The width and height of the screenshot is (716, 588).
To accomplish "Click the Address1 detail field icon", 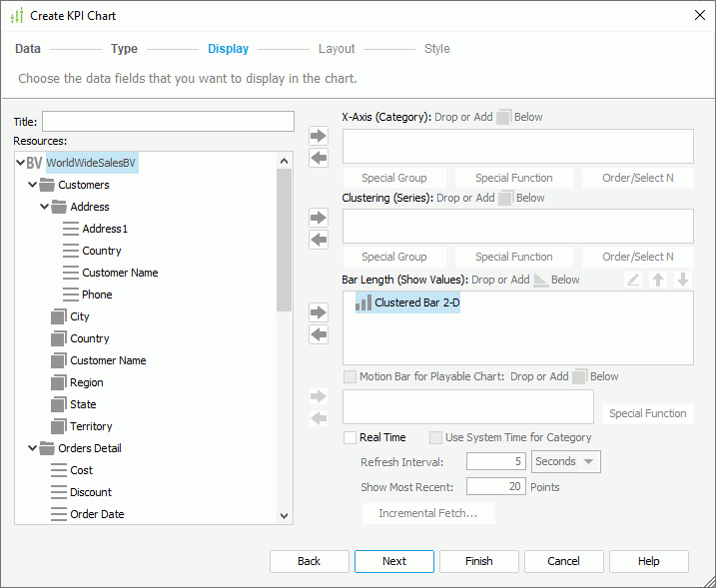I will 71,229.
